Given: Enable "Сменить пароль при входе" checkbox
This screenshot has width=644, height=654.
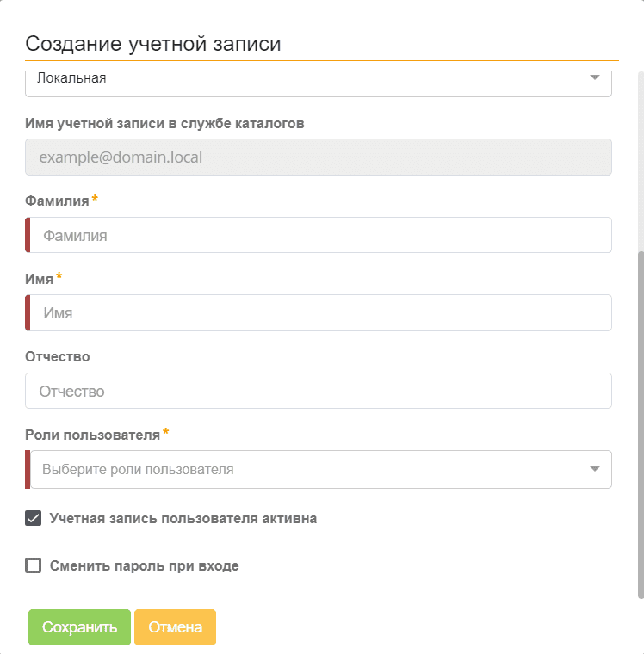Looking at the screenshot, I should [x=34, y=565].
